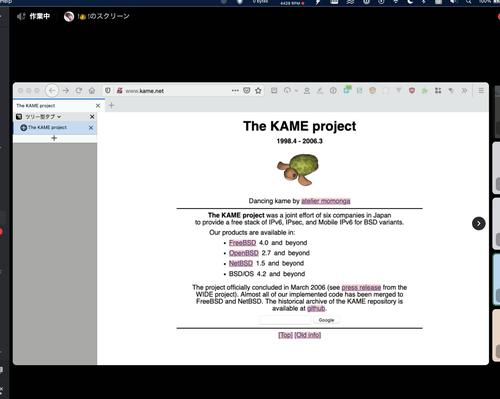Viewport: 500px width, 399px height.
Task: Click the person-shaped toolbar extension icon
Action: [x=307, y=90]
